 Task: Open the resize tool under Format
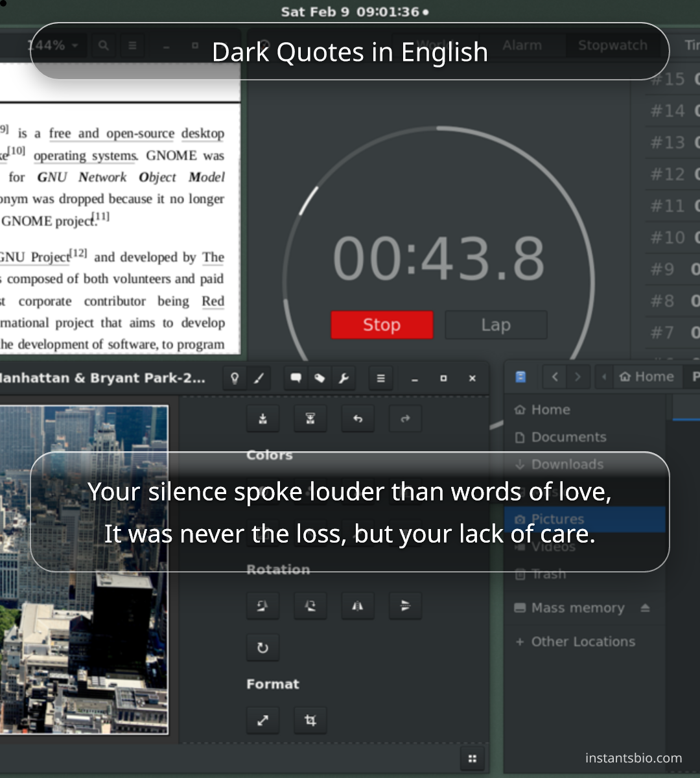click(262, 720)
